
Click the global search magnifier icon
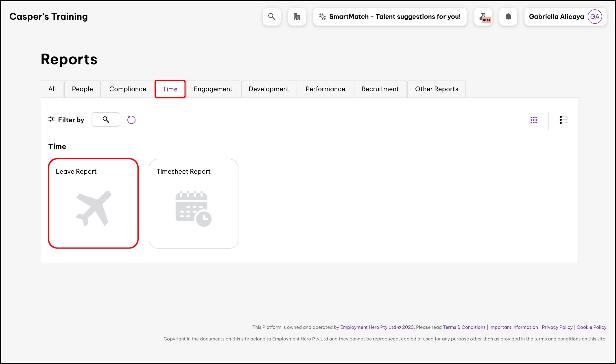(271, 16)
